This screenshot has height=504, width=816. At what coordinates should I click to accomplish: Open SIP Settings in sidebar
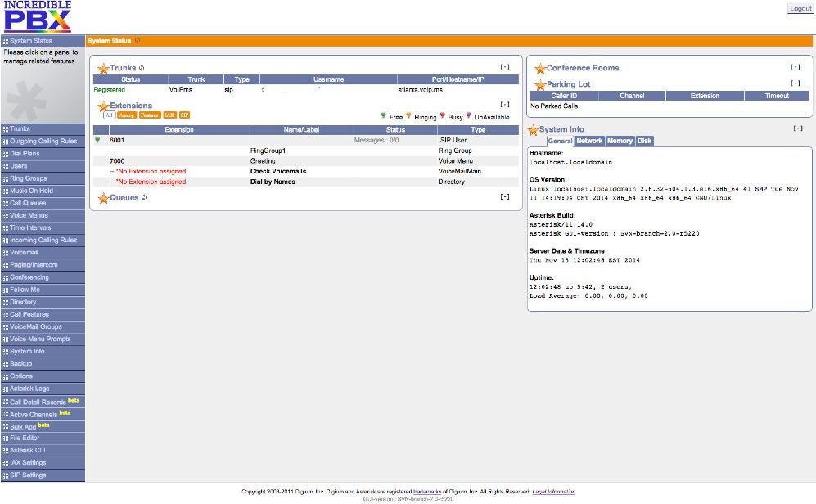pos(43,475)
